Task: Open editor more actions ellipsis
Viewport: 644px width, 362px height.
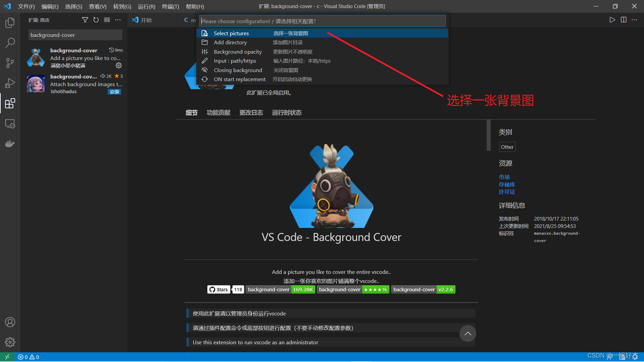Action: point(634,20)
